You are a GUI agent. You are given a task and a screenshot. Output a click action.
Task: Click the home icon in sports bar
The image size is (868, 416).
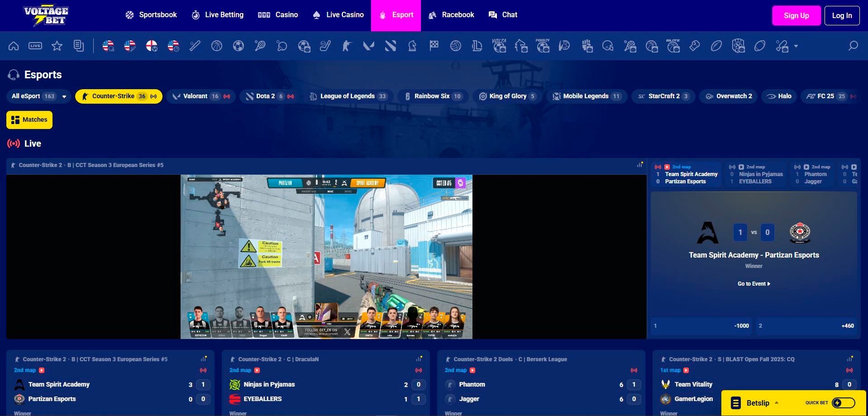14,46
